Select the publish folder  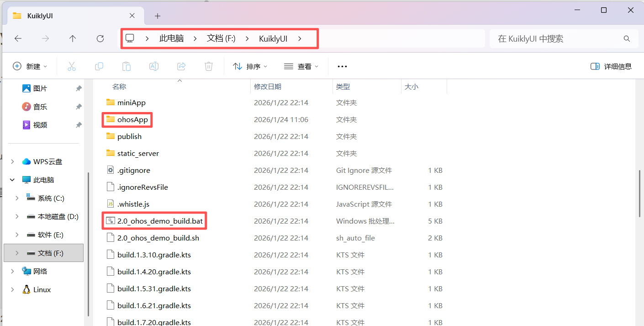click(x=129, y=136)
